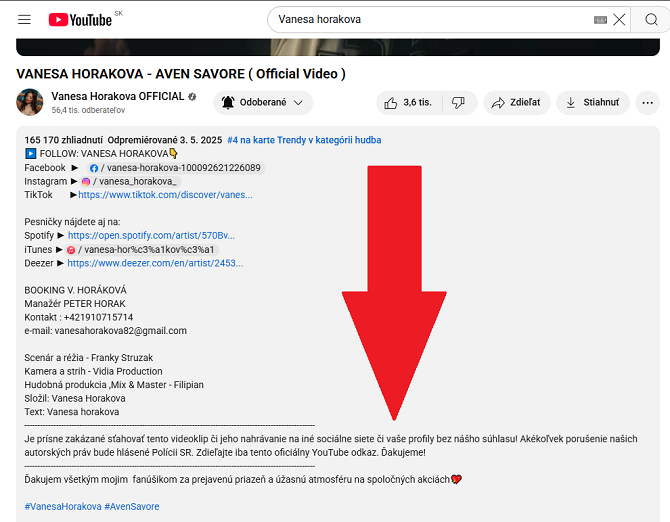Open the hamburger guide menu

[24, 20]
